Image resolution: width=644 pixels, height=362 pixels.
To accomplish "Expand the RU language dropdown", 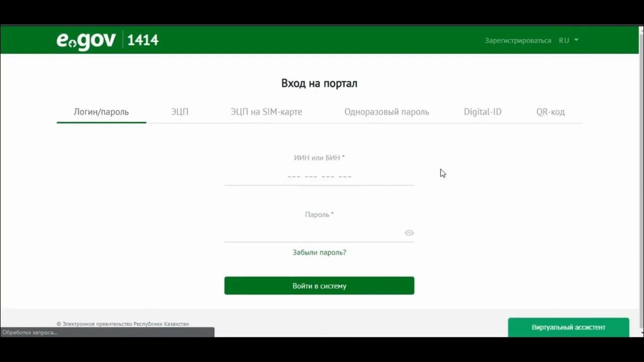I will click(569, 40).
